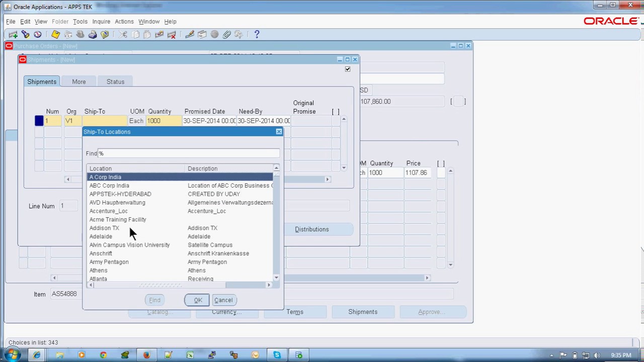This screenshot has height=362, width=644.
Task: Click the Item field showing AS54888
Action: pyautogui.click(x=67, y=294)
